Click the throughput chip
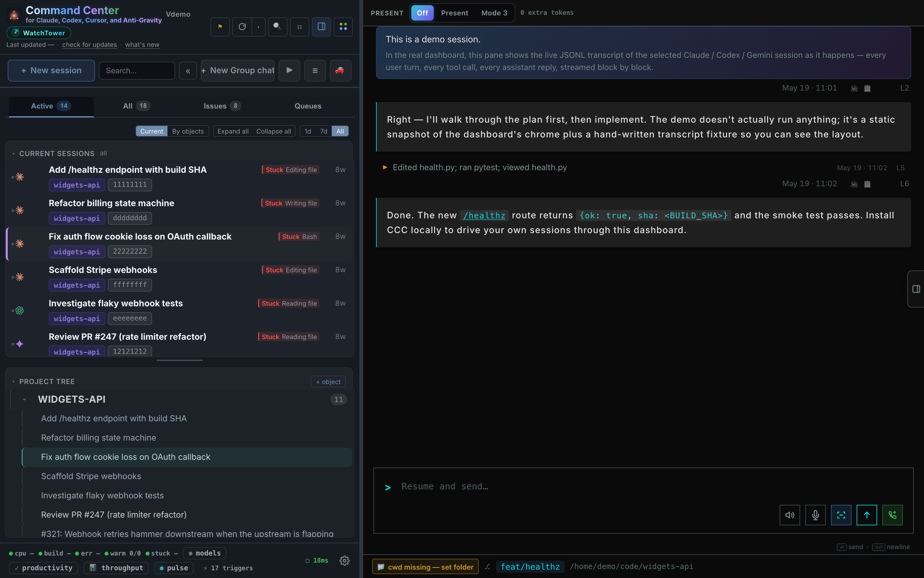Viewport: 924px width, 578px height. tap(117, 568)
